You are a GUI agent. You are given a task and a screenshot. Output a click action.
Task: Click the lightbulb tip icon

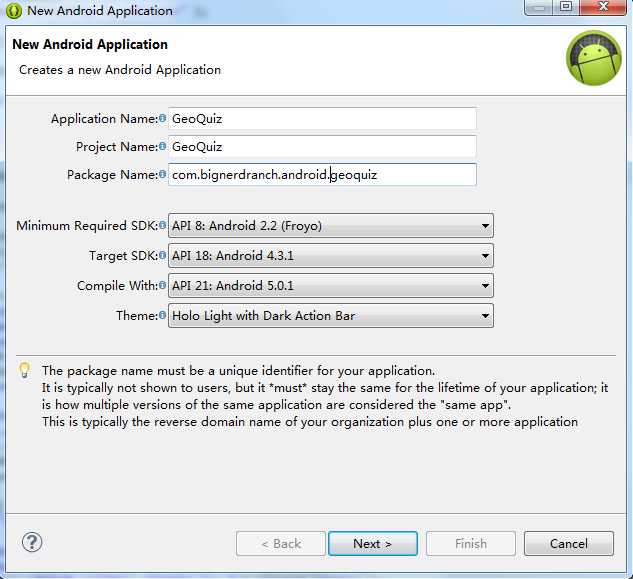(x=25, y=370)
